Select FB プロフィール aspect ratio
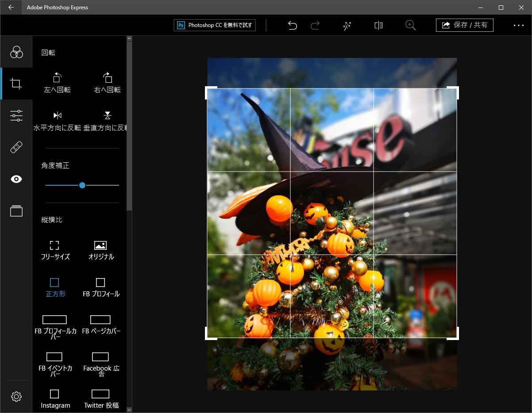Image resolution: width=532 pixels, height=413 pixels. [x=101, y=287]
